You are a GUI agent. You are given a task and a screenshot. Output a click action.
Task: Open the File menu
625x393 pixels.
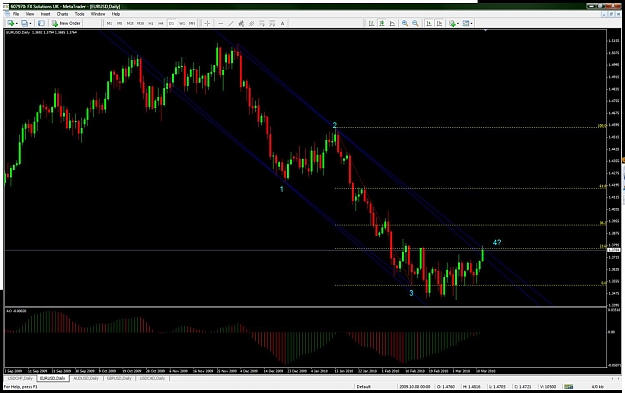pyautogui.click(x=16, y=14)
